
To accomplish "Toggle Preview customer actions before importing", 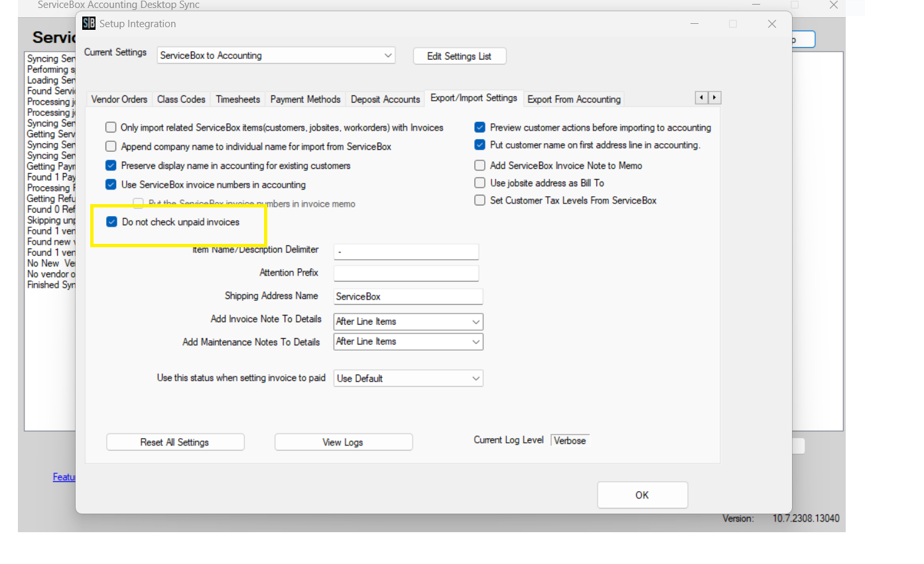I will point(480,127).
